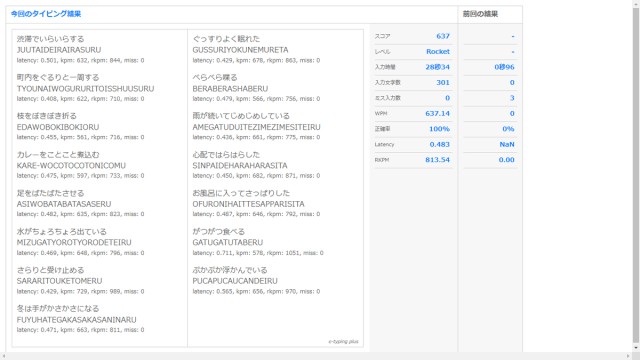Viewport: 640px width, 360px height.
Task: Click the input time value 28秒34
Action: tap(437, 67)
